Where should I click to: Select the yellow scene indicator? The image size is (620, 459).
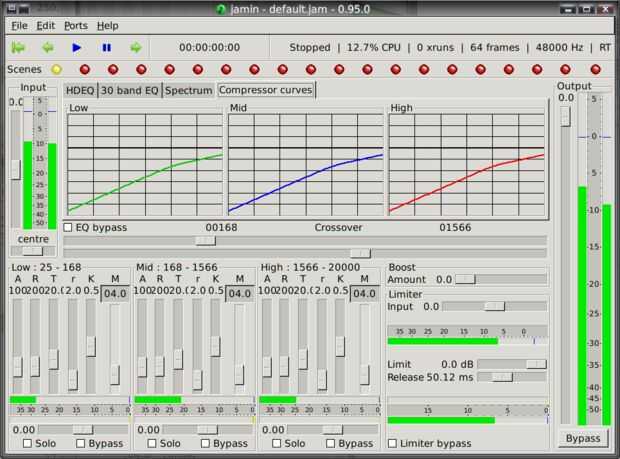[56, 69]
